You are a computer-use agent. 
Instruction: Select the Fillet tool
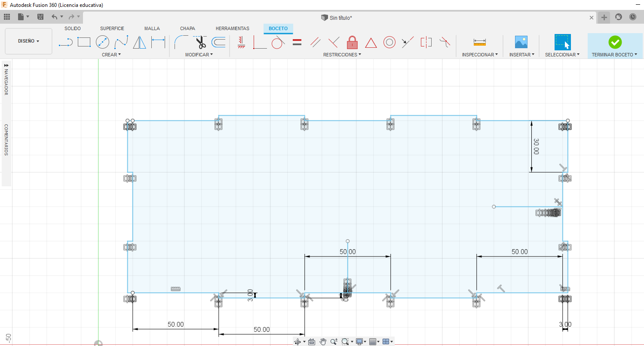181,42
